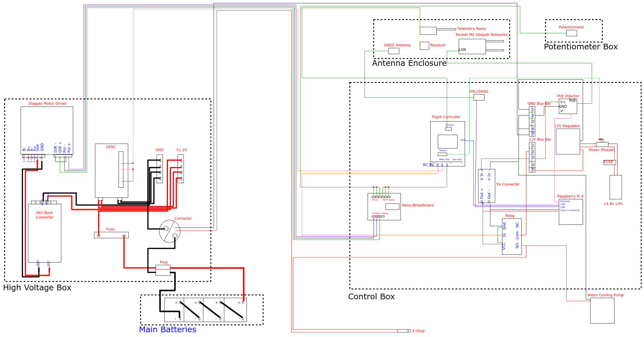Screen dimensions: 644x337
Task: Select the VESC controller box
Action: 112,171
